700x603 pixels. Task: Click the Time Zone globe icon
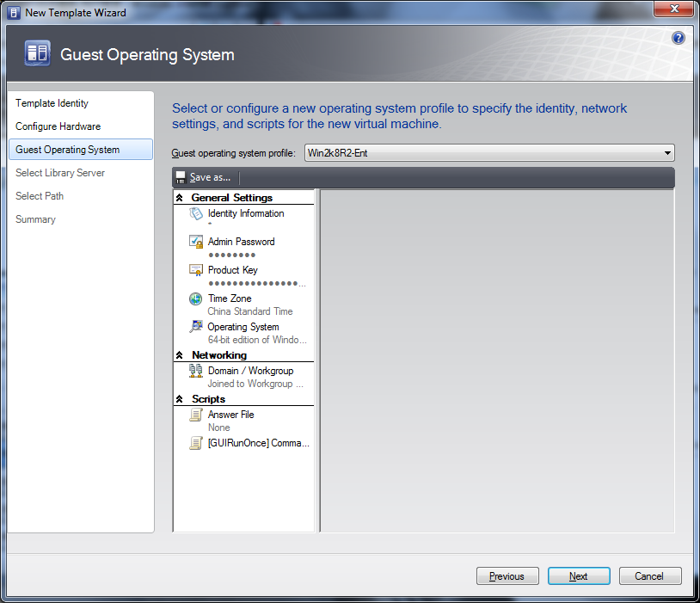[x=195, y=298]
